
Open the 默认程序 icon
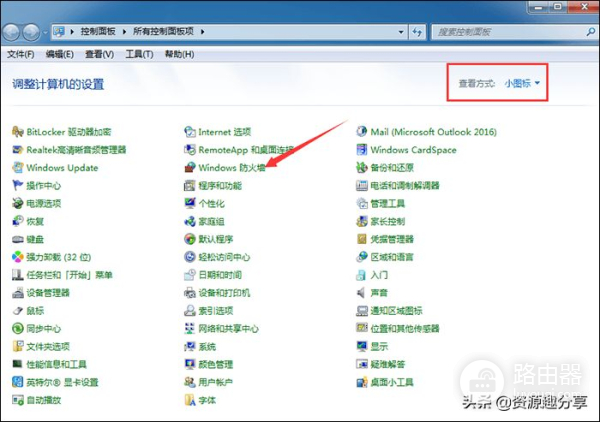coord(190,239)
